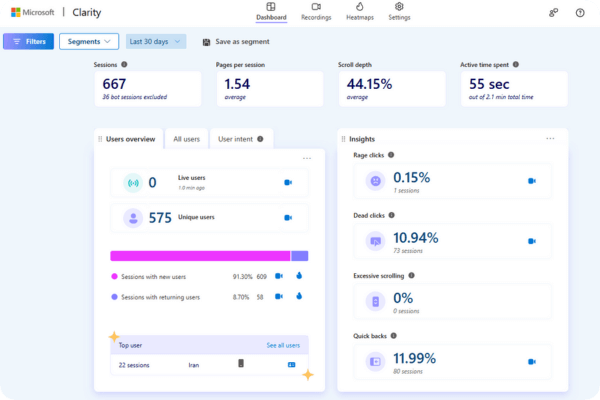Open the Last 30 days date range dropdown
The width and height of the screenshot is (600, 400).
pyautogui.click(x=156, y=41)
